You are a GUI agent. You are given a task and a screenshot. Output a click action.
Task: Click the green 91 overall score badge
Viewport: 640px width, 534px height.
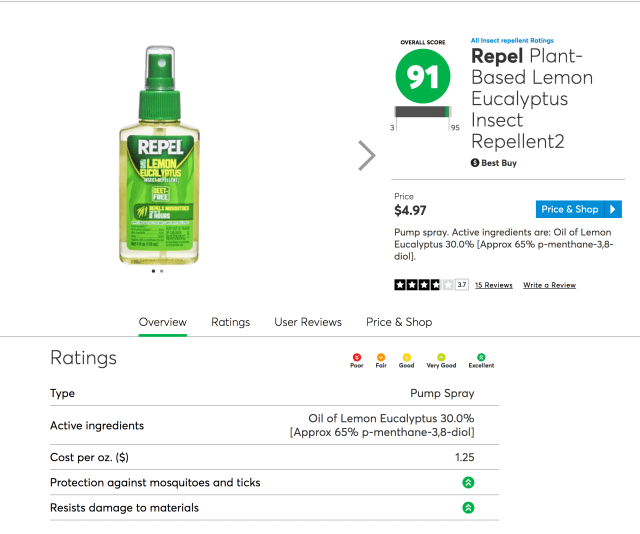tap(421, 76)
